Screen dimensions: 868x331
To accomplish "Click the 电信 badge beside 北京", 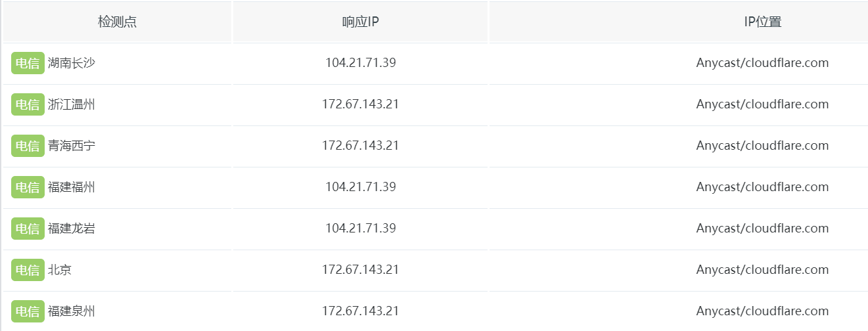I will [x=28, y=270].
